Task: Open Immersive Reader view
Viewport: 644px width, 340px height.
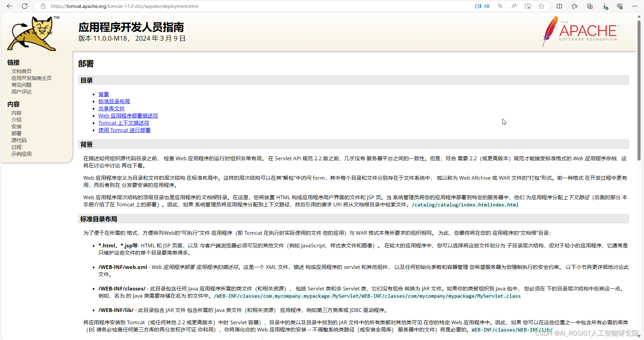Action: coord(528,6)
